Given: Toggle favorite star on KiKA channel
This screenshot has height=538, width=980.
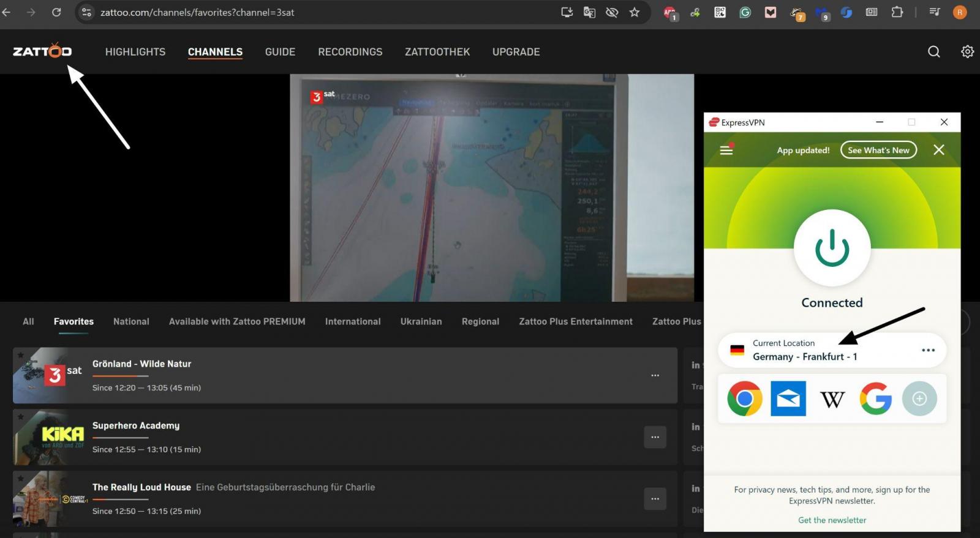Looking at the screenshot, I should point(20,417).
